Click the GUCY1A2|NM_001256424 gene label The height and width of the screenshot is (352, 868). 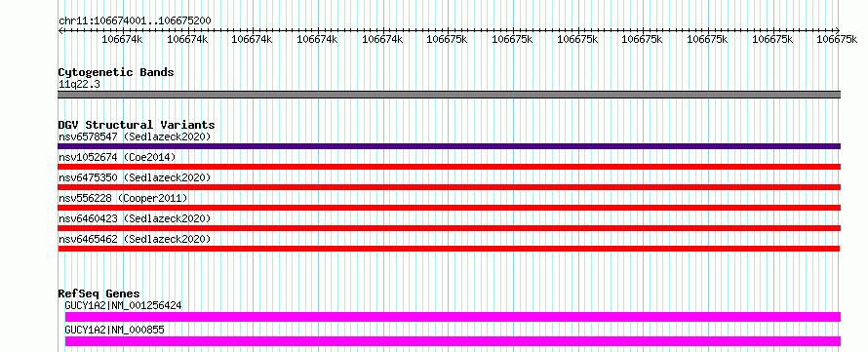coord(123,305)
